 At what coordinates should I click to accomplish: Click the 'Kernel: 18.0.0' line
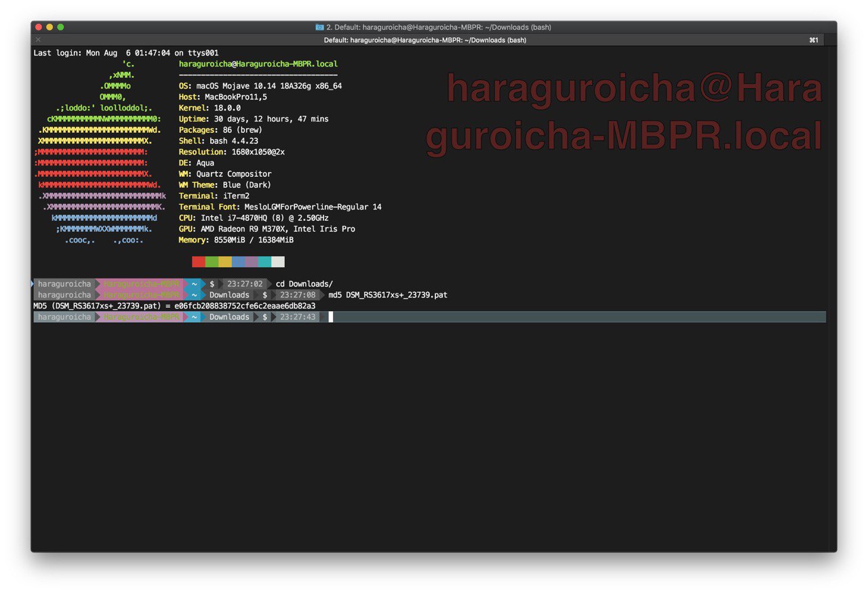point(210,108)
